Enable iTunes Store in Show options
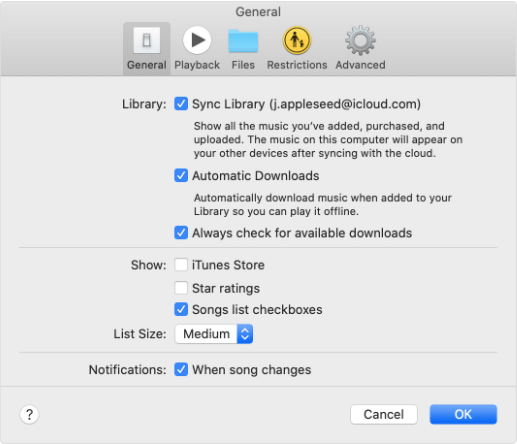Image resolution: width=517 pixels, height=444 pixels. pos(181,265)
